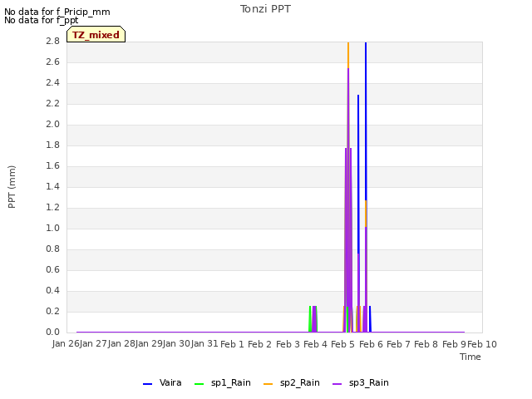This screenshot has height=399, width=532.
Task: Click the 1.6 y-axis tick value
Action: pos(52,165)
